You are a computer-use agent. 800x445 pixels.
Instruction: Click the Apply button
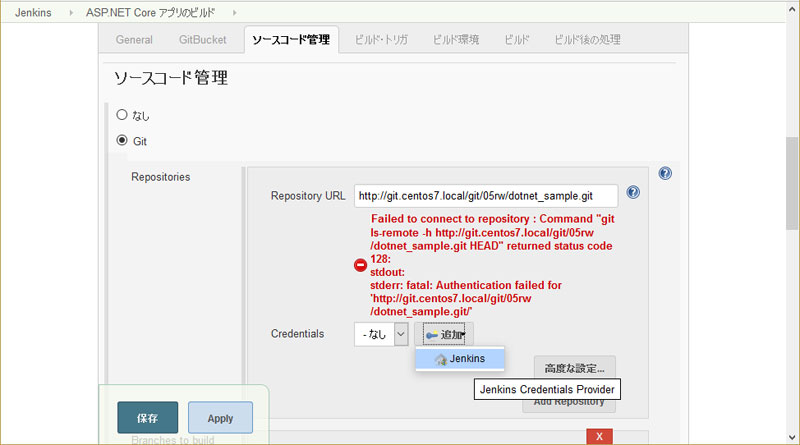coord(220,418)
